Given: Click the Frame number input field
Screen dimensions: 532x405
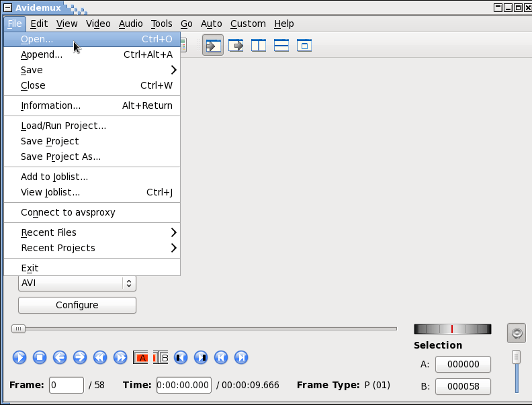Looking at the screenshot, I should [66, 386].
